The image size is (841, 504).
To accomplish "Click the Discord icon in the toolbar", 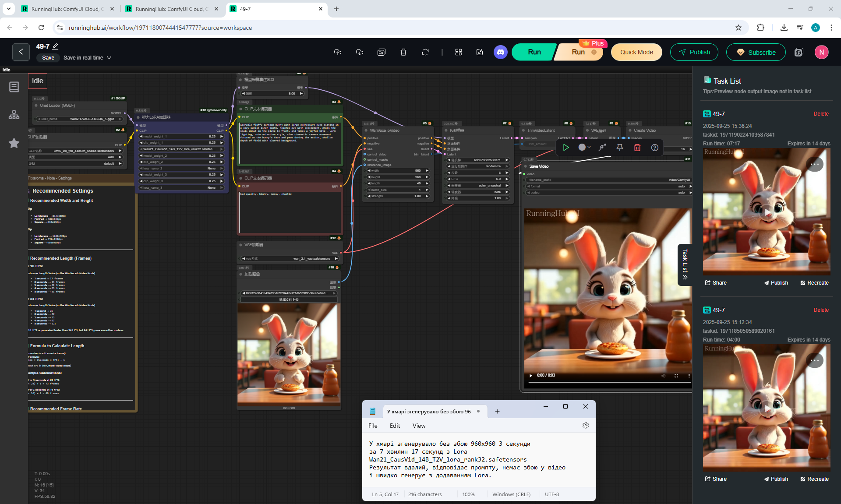I will 500,52.
